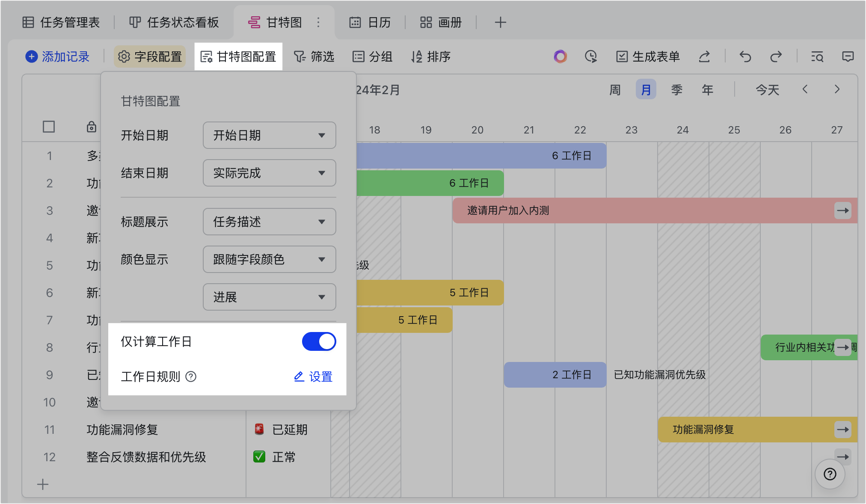Go to next period chevron
Viewport: 866px width, 504px height.
[x=837, y=89]
